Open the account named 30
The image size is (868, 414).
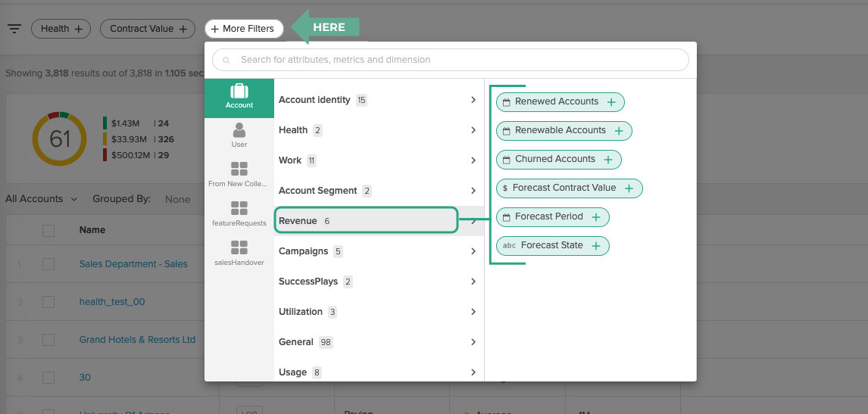click(x=85, y=378)
